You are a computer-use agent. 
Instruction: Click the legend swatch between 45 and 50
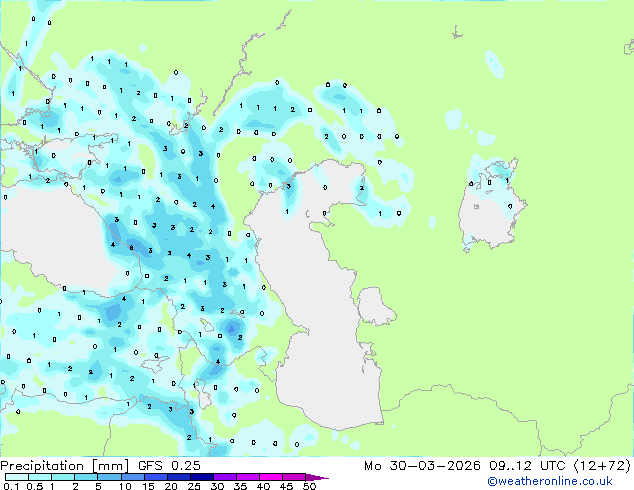294,477
